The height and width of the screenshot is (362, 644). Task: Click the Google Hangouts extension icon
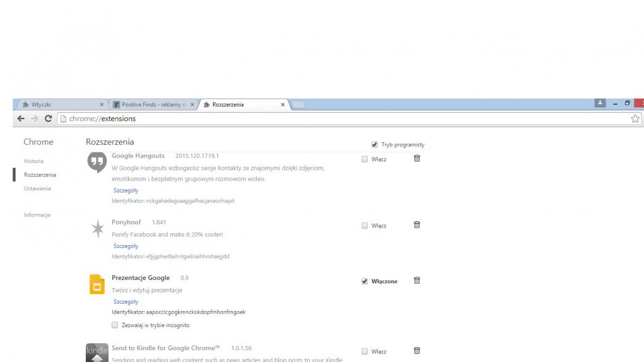coord(97,162)
